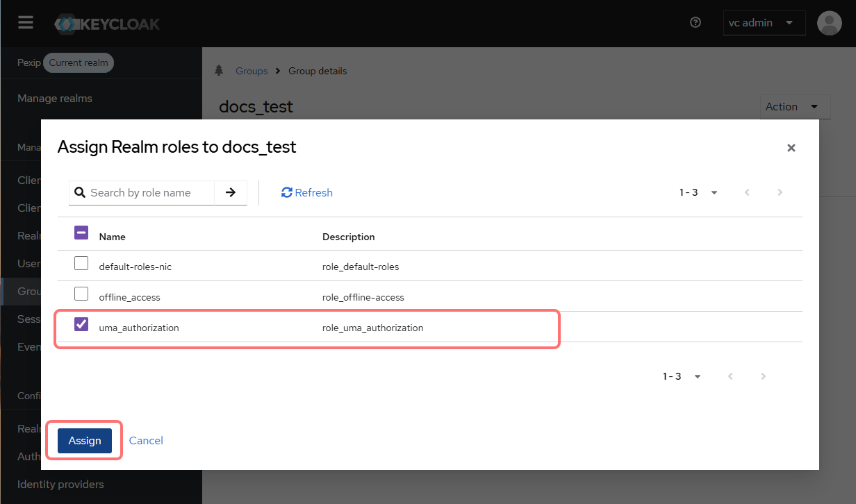The height and width of the screenshot is (504, 856).
Task: Open top 1 - 3 per-page dropdown
Action: 698,192
